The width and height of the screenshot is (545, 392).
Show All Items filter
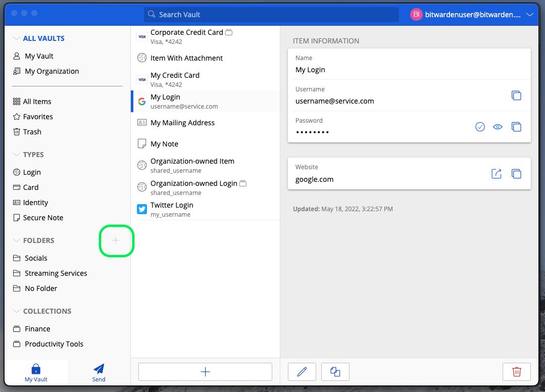tap(32, 102)
